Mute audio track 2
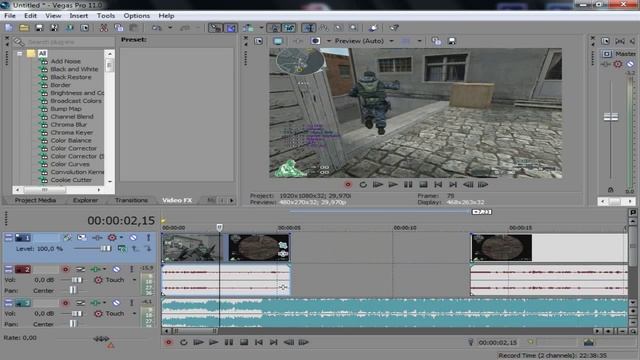The image size is (640, 360). (116, 269)
